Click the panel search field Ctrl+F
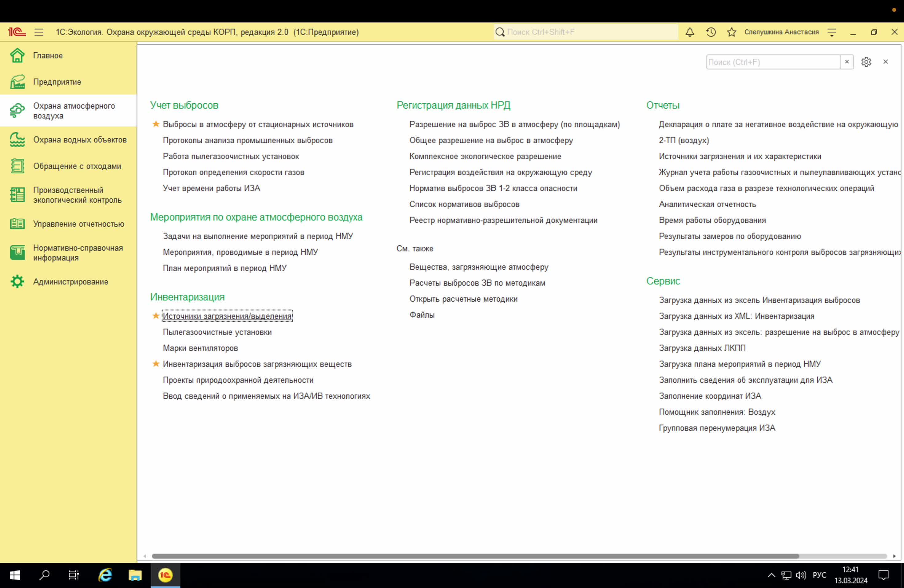 coord(773,62)
